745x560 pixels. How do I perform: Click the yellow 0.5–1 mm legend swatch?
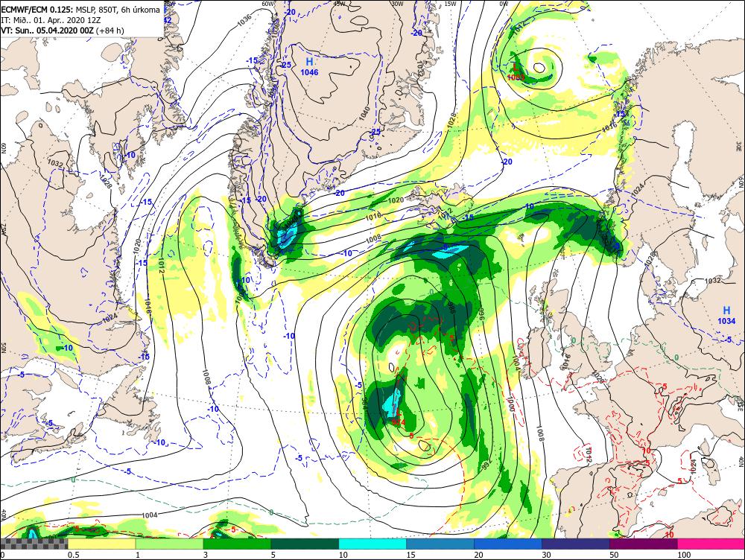pos(101,544)
